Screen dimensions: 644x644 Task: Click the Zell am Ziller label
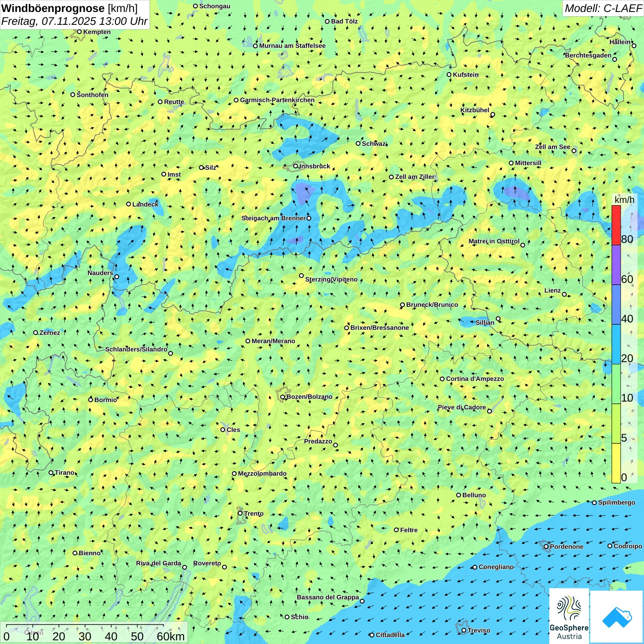(415, 177)
